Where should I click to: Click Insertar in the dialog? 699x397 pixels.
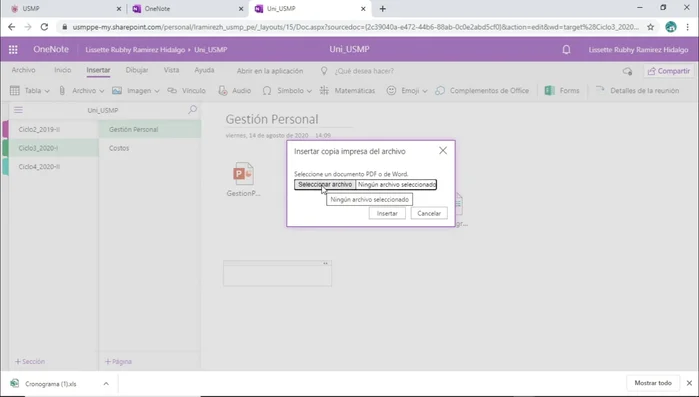pos(387,213)
